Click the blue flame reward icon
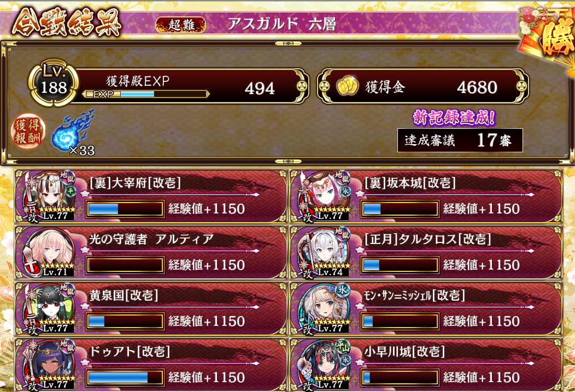The image size is (575, 392). click(73, 130)
